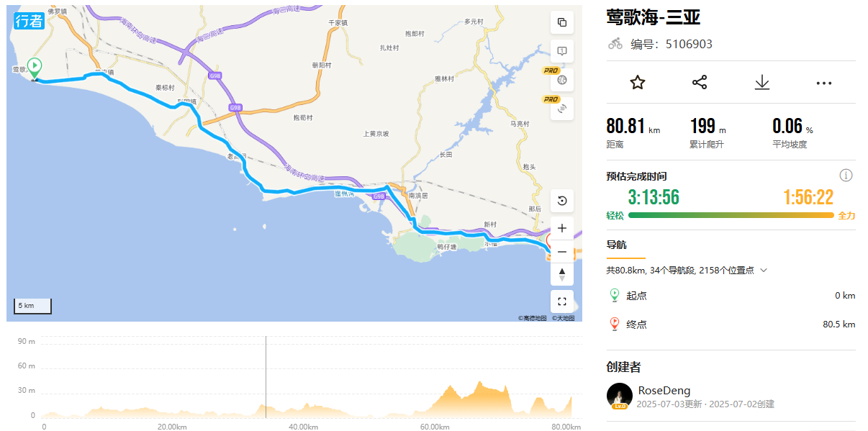Select the 导航 section tab
The image size is (868, 431).
click(618, 245)
